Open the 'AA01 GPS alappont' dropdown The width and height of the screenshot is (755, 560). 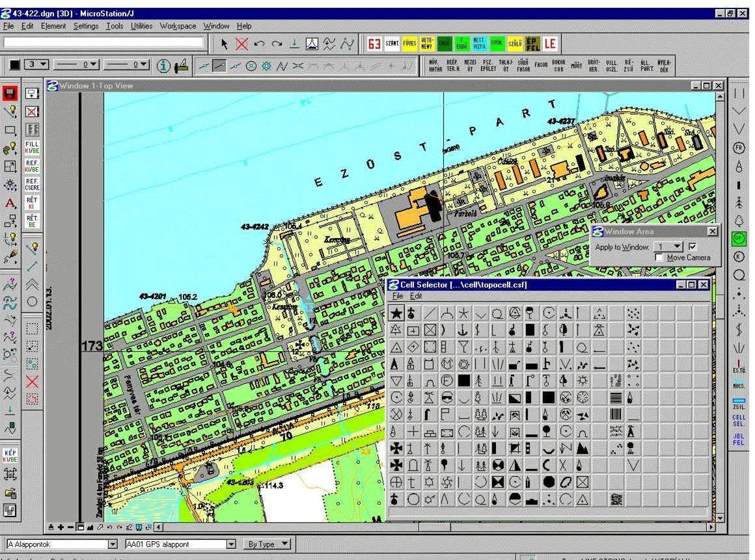(231, 544)
